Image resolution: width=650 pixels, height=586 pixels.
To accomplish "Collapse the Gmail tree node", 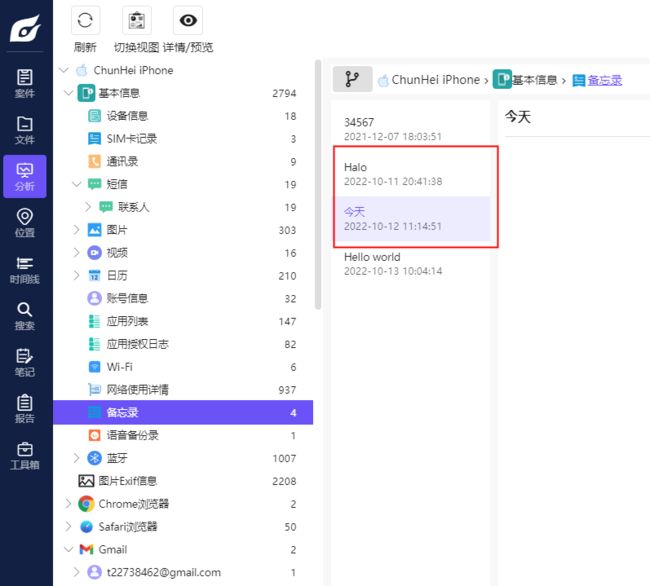I will tap(68, 549).
